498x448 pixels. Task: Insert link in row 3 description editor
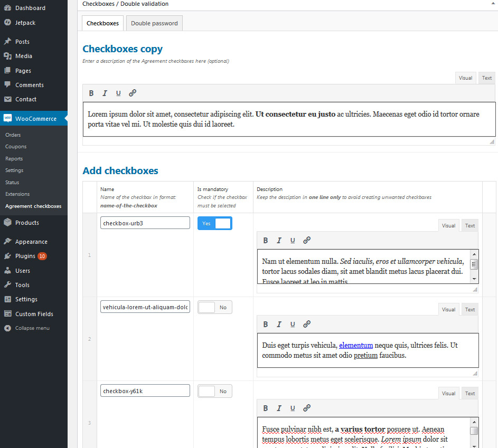306,408
